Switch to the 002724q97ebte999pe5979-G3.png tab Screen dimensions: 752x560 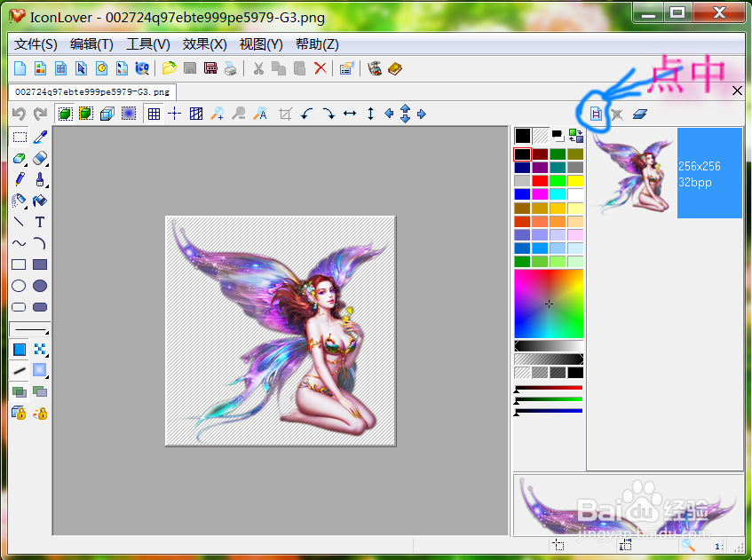(92, 92)
